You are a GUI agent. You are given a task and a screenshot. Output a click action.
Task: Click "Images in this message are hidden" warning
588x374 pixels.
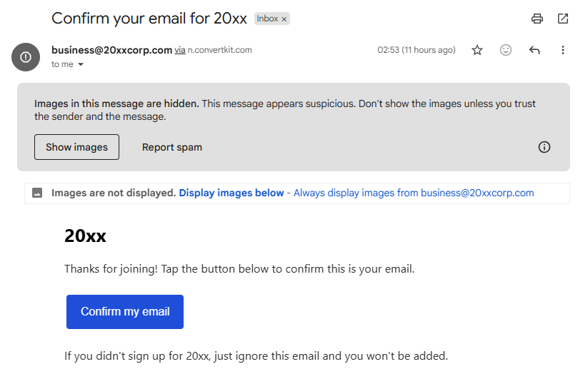[116, 103]
